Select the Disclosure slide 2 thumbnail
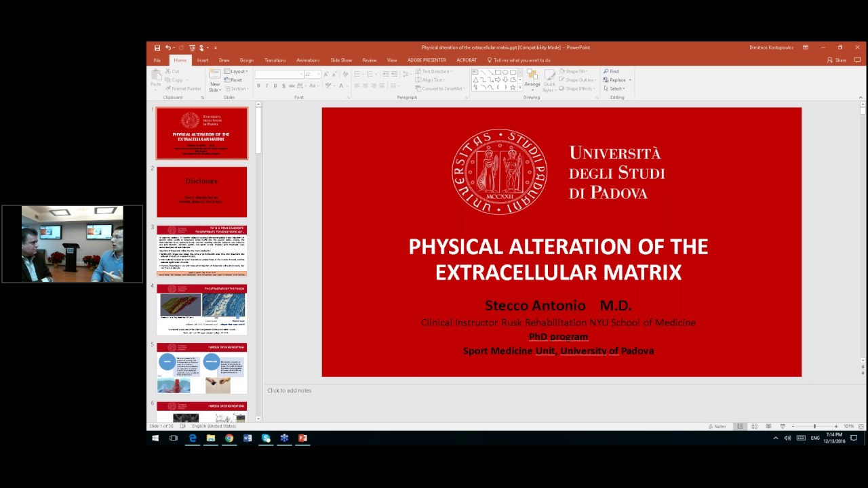This screenshot has width=868, height=488. [202, 192]
